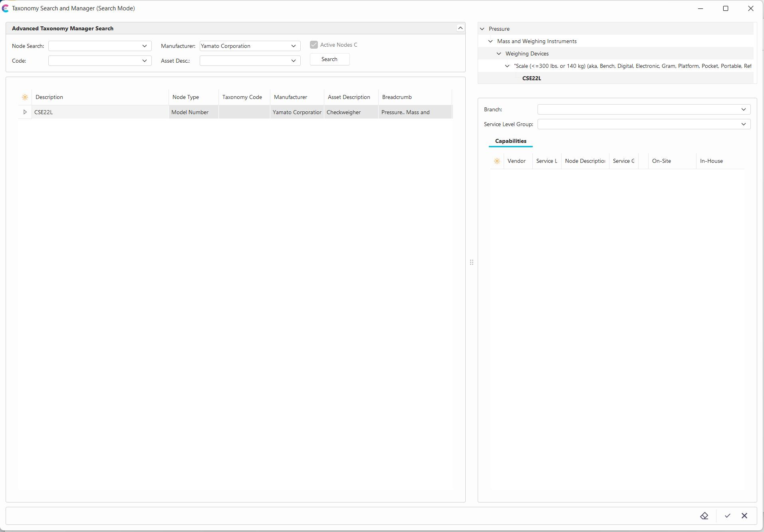The image size is (764, 532).
Task: Click the eraser clear icon at bottom right
Action: [704, 516]
